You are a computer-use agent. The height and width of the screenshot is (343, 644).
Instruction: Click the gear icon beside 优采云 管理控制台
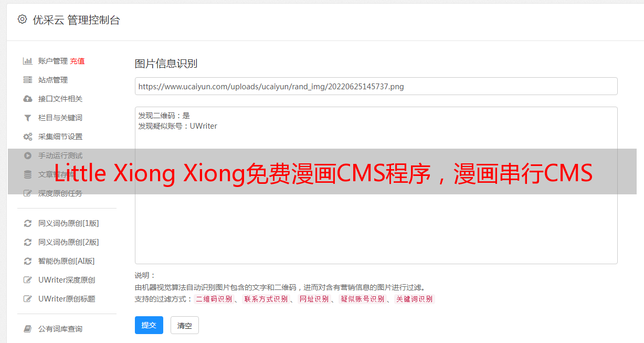point(22,19)
